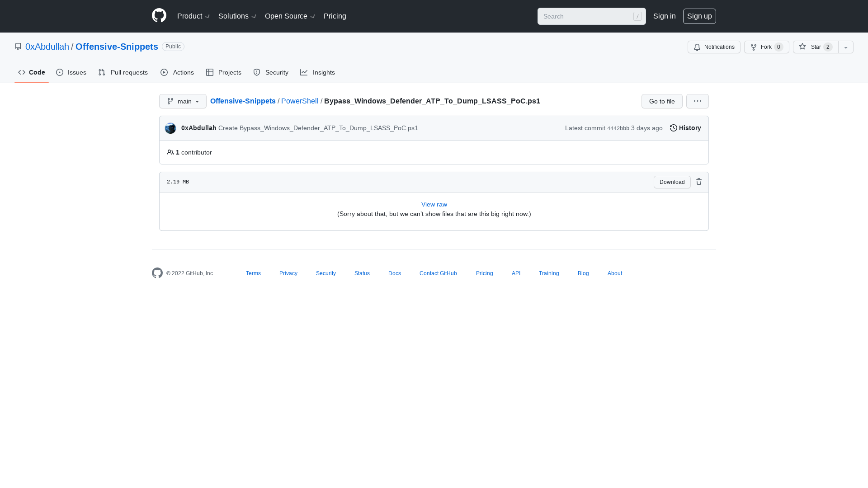
Task: Click the PowerShell breadcrumb link
Action: 299,101
